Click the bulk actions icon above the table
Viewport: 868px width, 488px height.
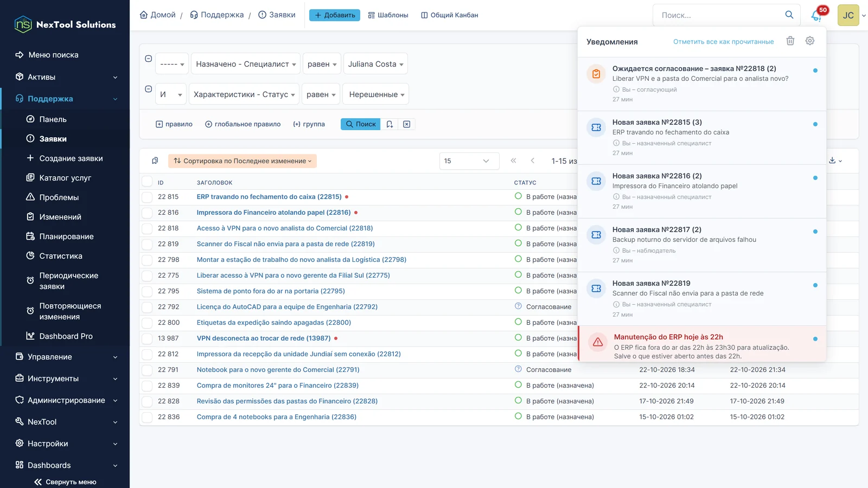155,161
